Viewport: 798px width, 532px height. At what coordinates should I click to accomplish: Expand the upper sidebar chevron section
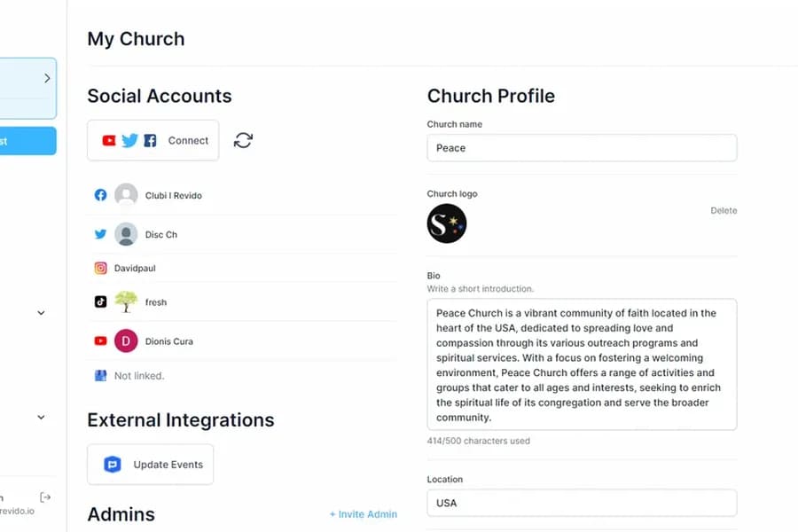[x=41, y=313]
